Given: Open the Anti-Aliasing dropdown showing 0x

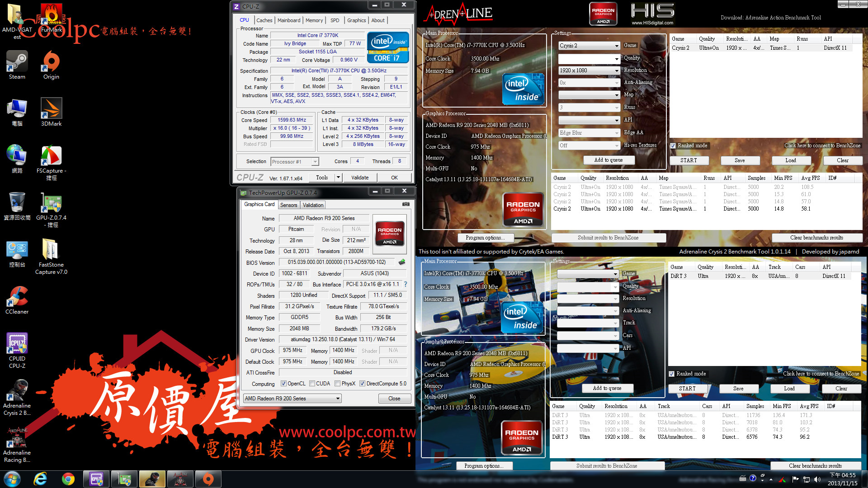Looking at the screenshot, I should (x=589, y=83).
